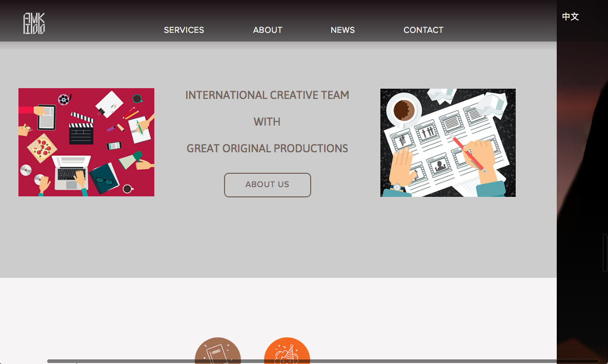Open the Services menu item
The image size is (608, 364).
pyautogui.click(x=184, y=30)
